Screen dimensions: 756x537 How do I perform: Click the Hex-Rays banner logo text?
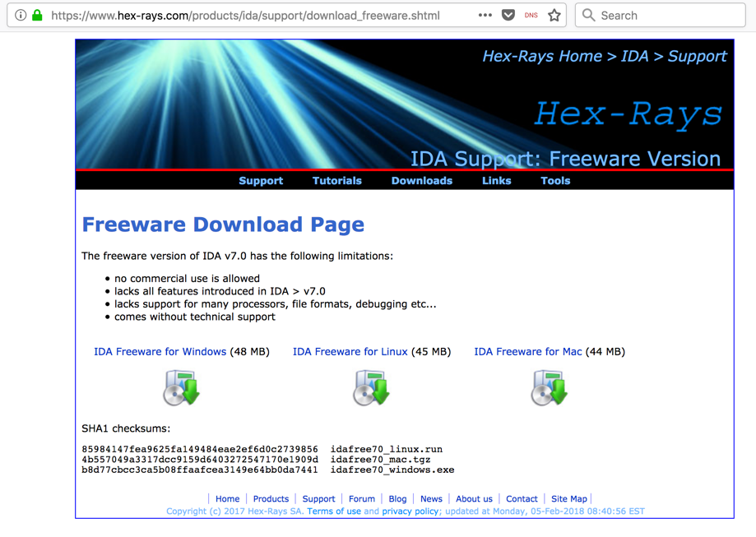628,113
